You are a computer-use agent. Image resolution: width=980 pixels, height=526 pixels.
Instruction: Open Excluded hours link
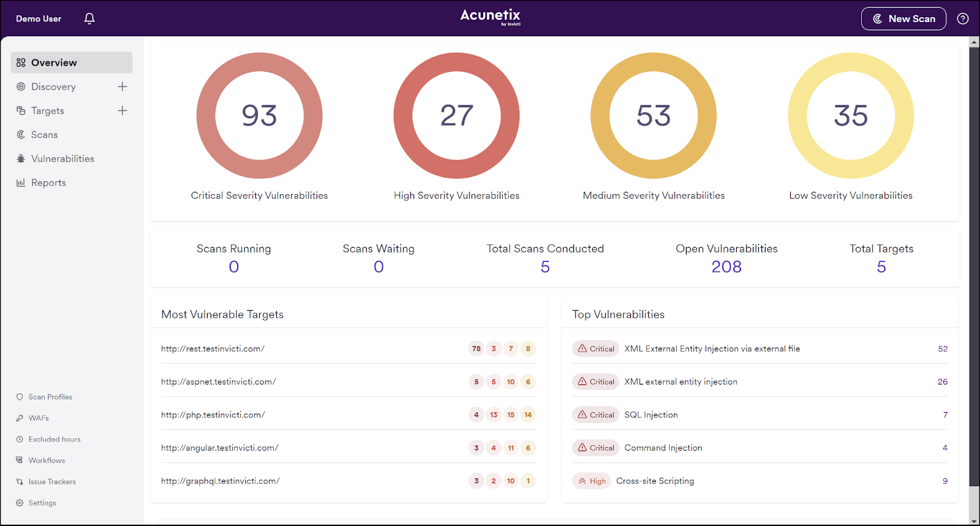click(x=55, y=439)
